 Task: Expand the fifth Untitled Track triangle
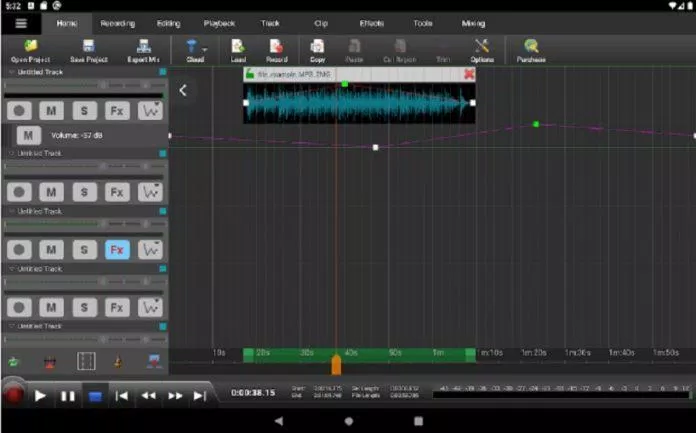pos(12,326)
